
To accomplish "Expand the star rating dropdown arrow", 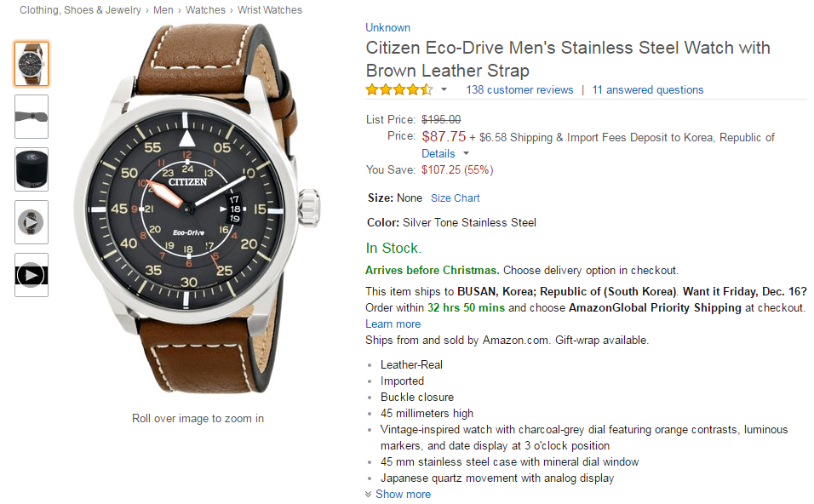I will coord(444,89).
